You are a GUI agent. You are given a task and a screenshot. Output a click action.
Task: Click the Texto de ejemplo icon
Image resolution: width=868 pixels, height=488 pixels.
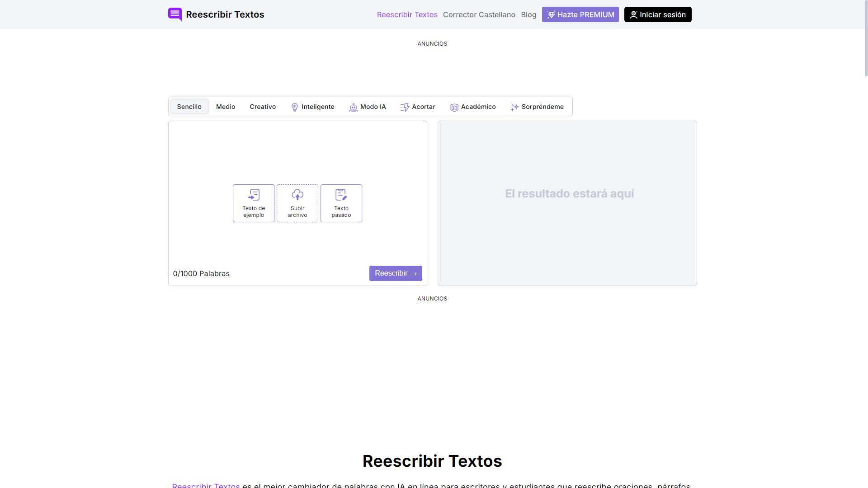(253, 195)
